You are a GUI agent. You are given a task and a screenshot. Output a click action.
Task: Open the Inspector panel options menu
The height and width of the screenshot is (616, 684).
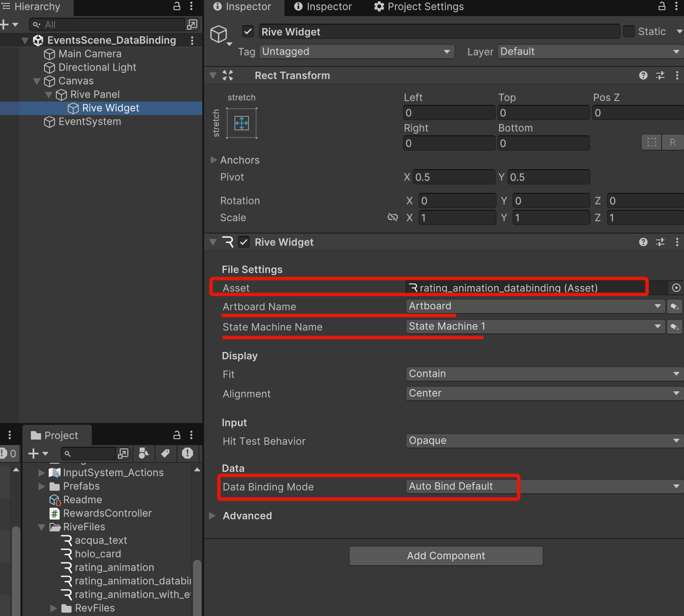pyautogui.click(x=676, y=6)
